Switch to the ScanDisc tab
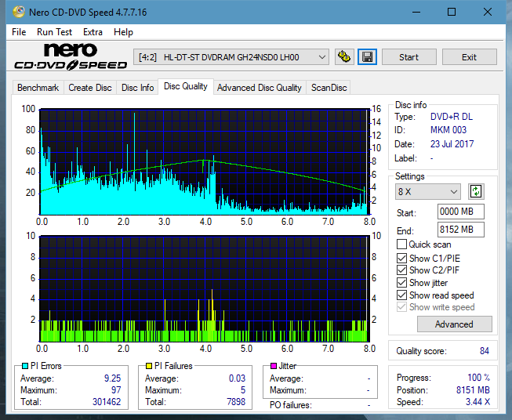Viewport: 512px width, 420px height. [x=329, y=88]
